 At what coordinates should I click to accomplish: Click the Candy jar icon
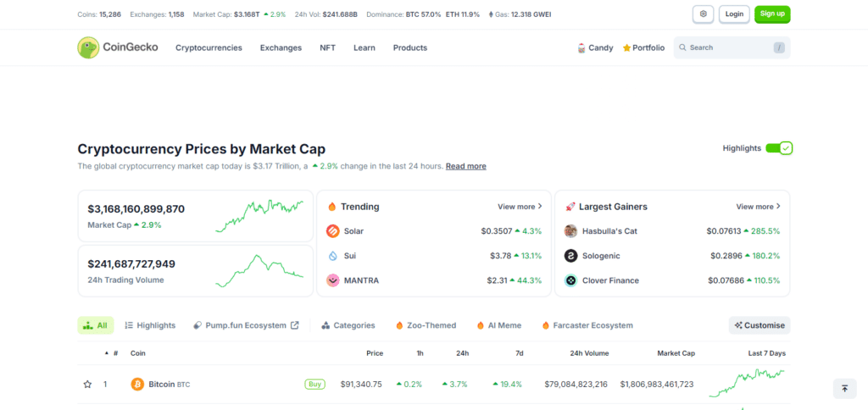[x=581, y=48]
